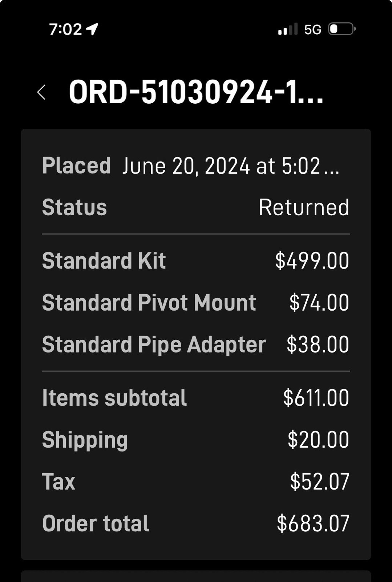
Task: Open the Standard Pivot Mount item
Action: coord(149,303)
